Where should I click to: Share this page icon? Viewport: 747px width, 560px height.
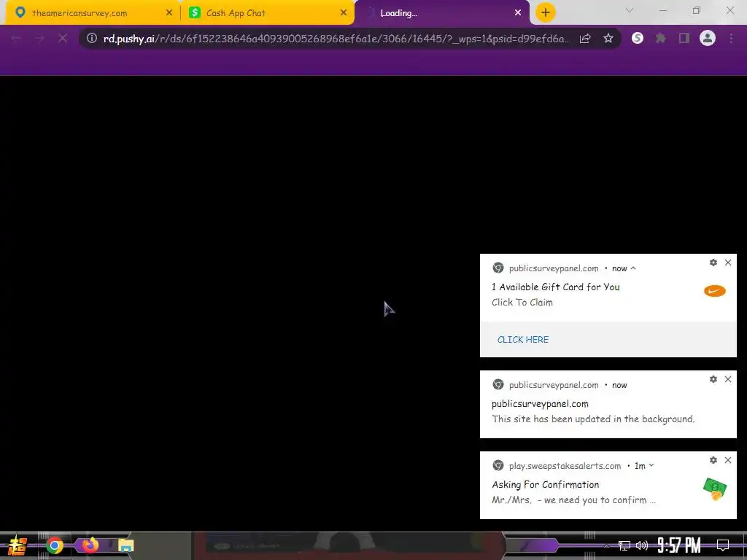click(x=586, y=39)
